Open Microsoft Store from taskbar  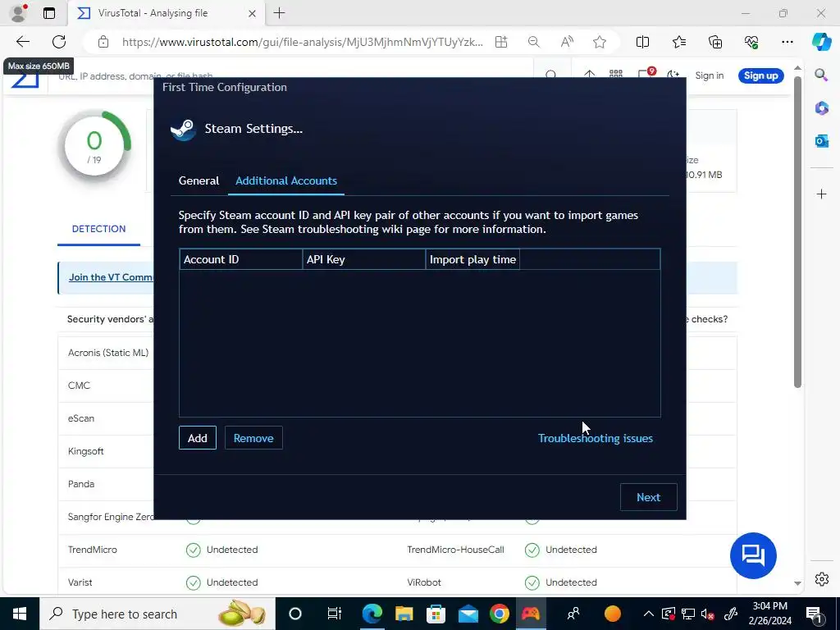436,614
